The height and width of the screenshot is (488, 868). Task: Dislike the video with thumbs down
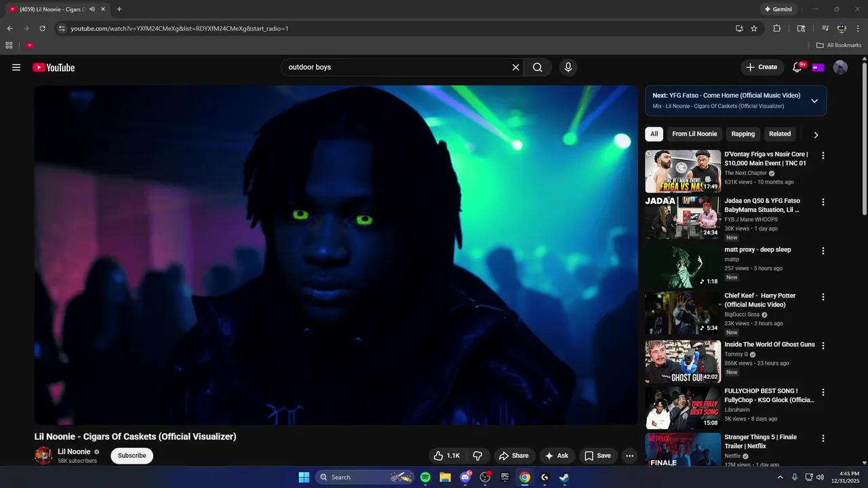(x=477, y=455)
